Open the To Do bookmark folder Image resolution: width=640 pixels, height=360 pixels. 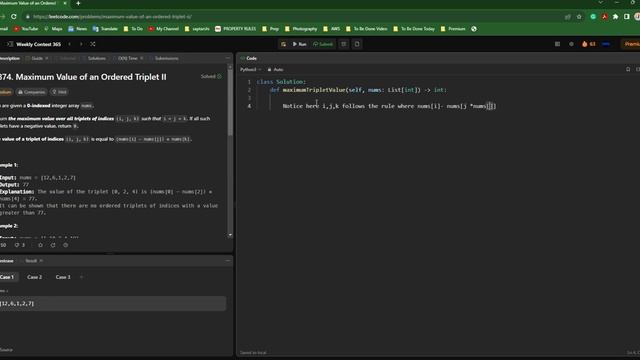[x=133, y=29]
